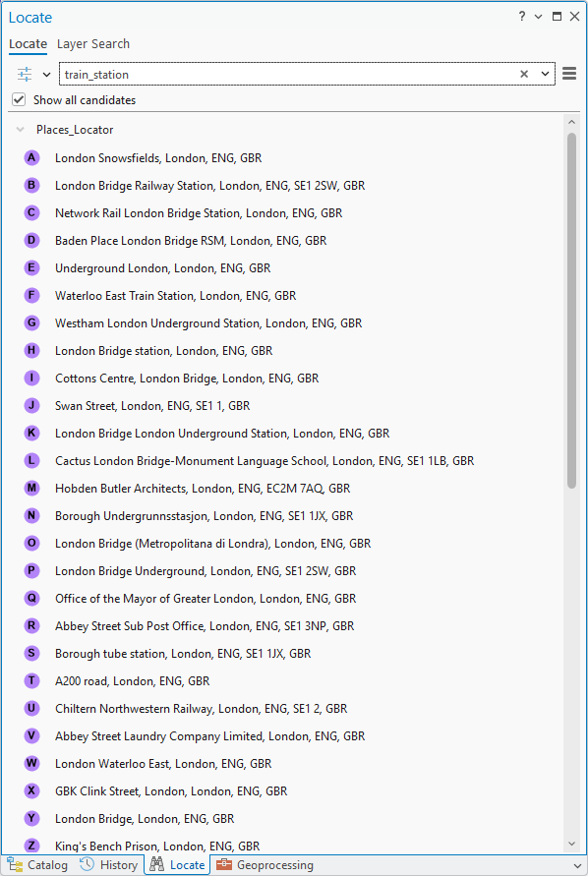This screenshot has width=588, height=876.
Task: Select result GBK Clink Street
Action: point(171,791)
